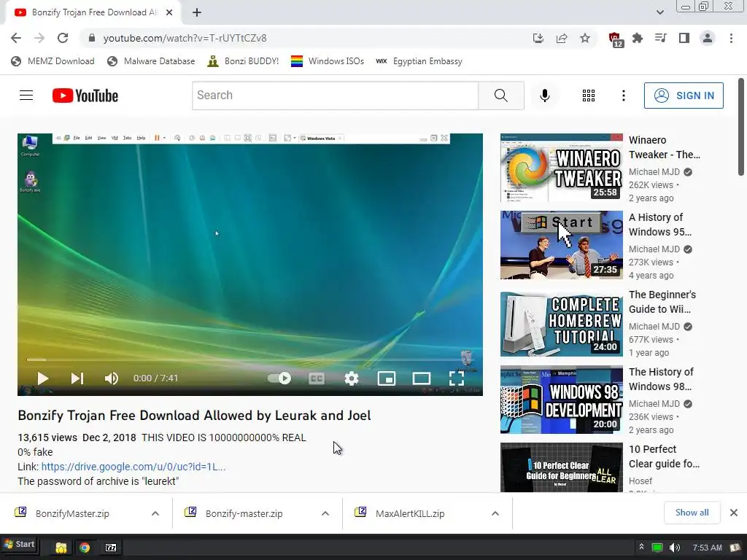This screenshot has height=560, width=747.
Task: Share this page from address bar
Action: coord(562,38)
